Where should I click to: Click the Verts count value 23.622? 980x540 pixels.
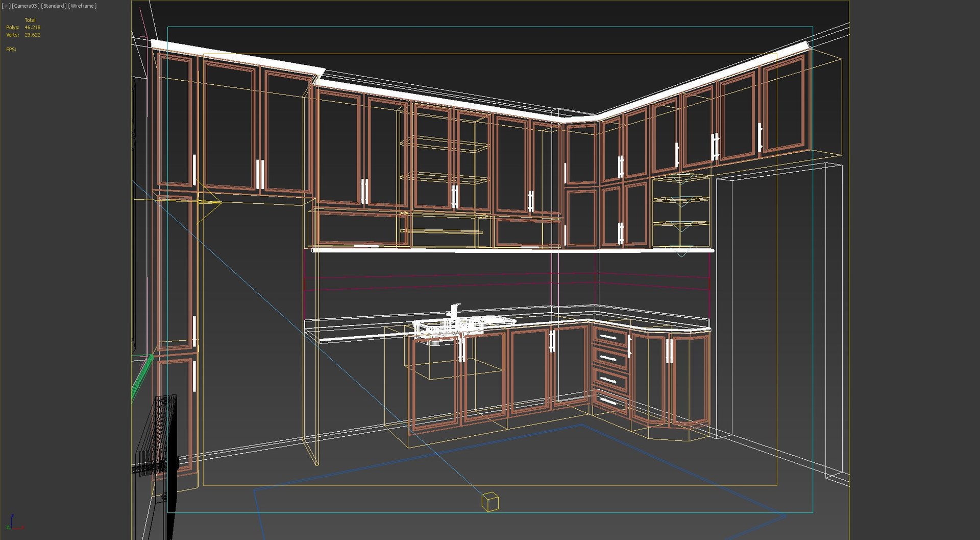[x=32, y=35]
